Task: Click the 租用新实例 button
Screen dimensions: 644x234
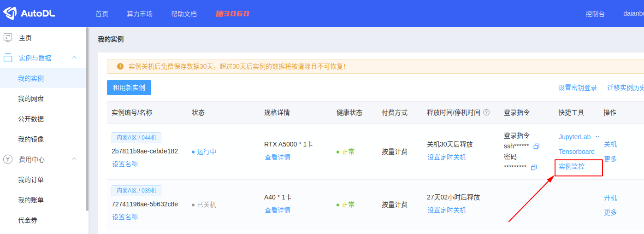Action: pos(129,88)
